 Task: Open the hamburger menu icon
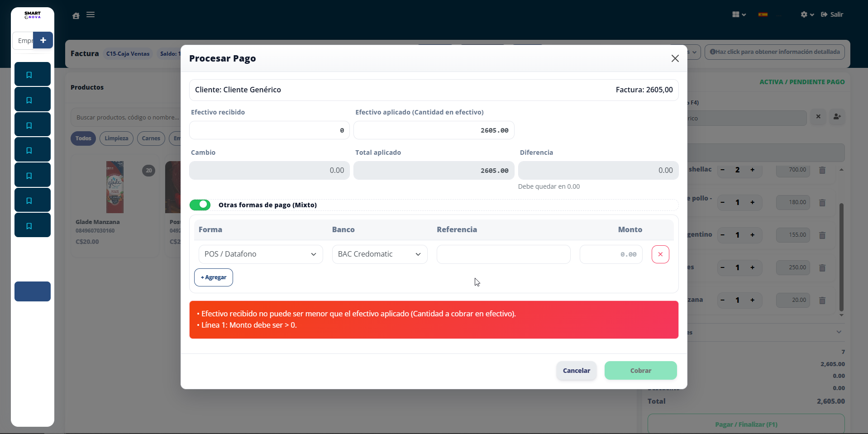pos(91,15)
